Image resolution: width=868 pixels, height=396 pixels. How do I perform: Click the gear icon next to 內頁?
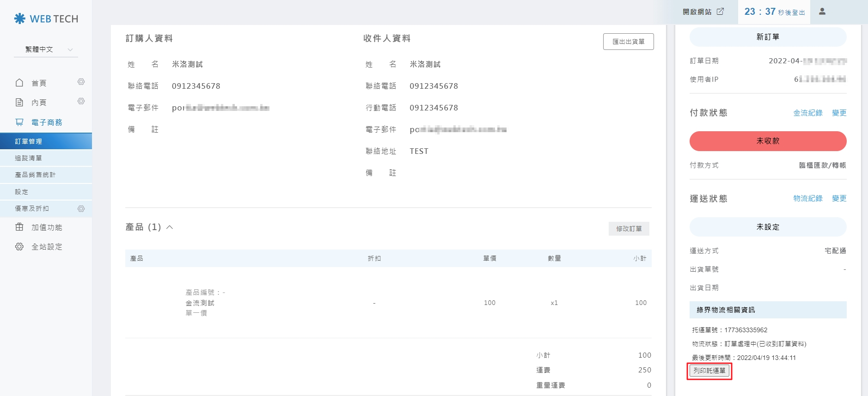click(x=81, y=101)
